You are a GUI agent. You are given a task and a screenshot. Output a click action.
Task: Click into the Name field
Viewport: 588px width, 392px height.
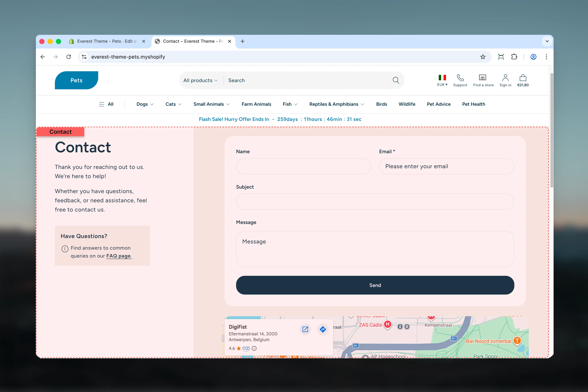[303, 166]
